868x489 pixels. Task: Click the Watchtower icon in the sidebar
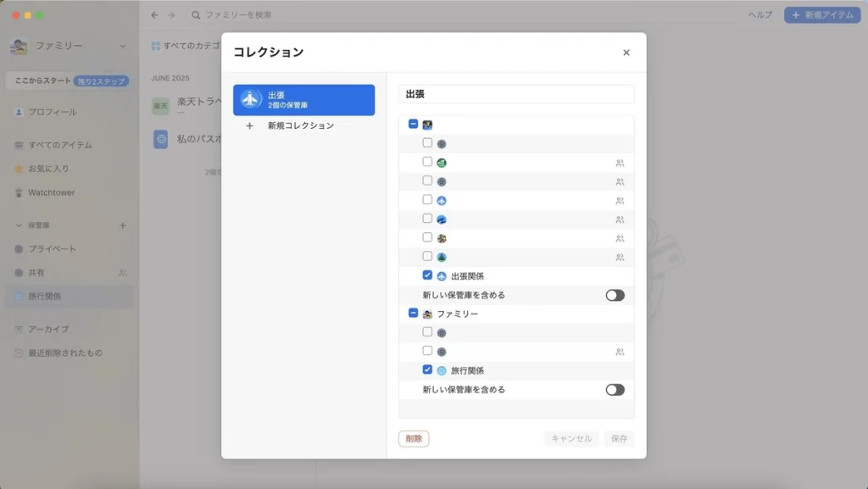19,193
